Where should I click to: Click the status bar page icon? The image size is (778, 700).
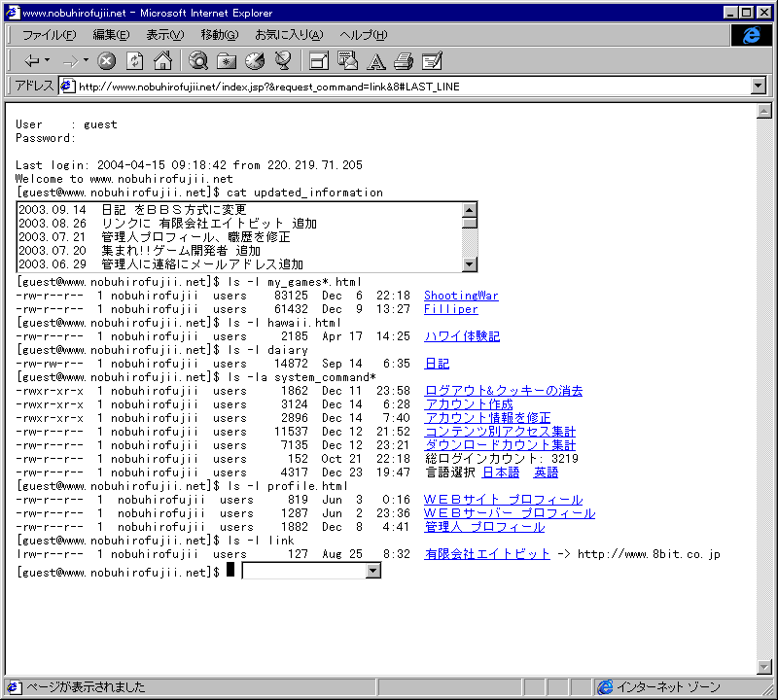click(x=14, y=687)
